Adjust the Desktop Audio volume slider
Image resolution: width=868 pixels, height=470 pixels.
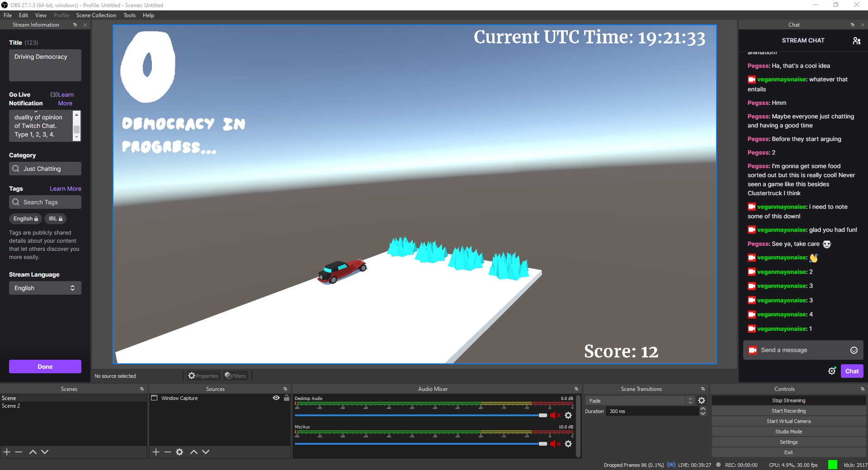[421, 415]
